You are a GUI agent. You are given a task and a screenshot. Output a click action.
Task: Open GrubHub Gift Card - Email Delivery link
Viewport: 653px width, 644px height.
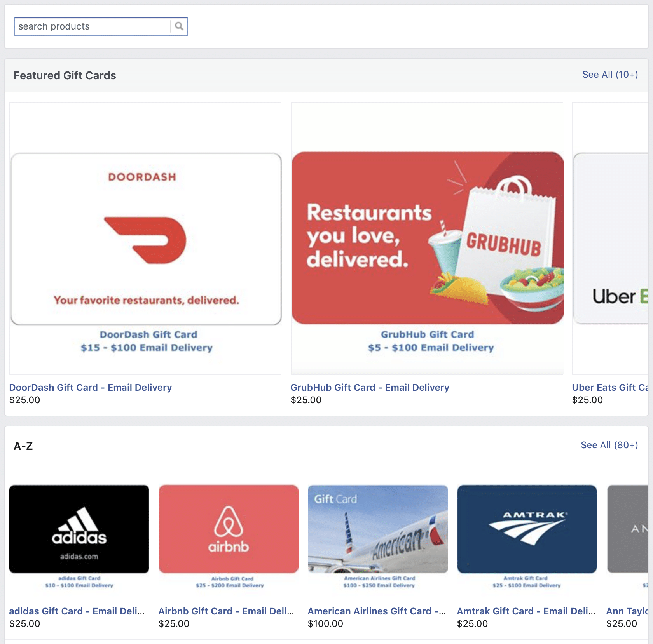(370, 387)
